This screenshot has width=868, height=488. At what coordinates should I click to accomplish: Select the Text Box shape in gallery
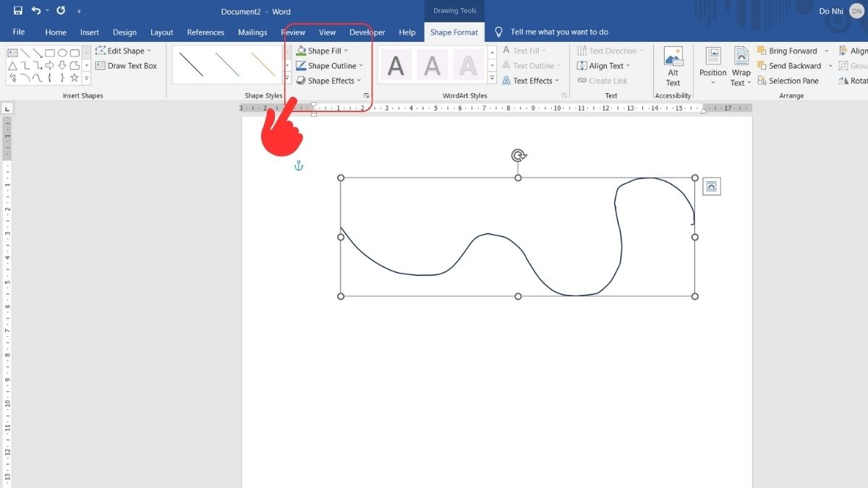[12, 53]
